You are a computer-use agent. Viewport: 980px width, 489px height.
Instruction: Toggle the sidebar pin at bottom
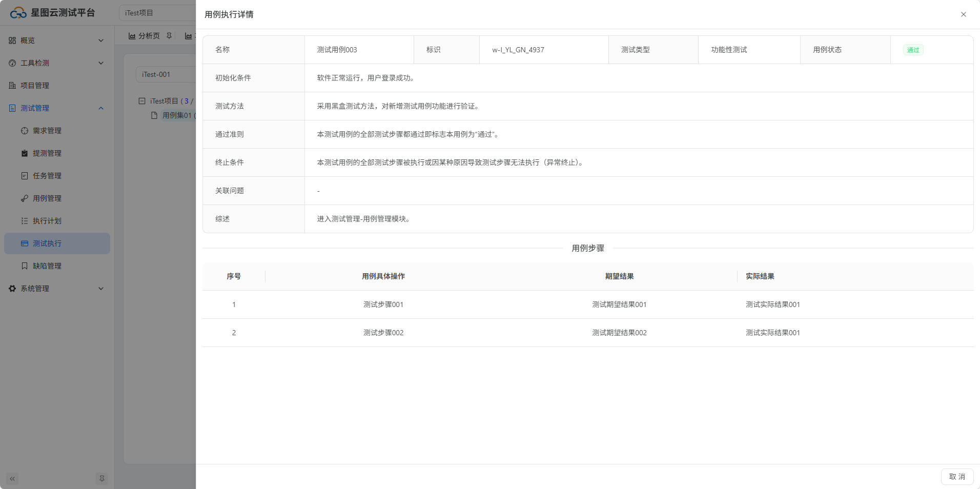click(101, 479)
